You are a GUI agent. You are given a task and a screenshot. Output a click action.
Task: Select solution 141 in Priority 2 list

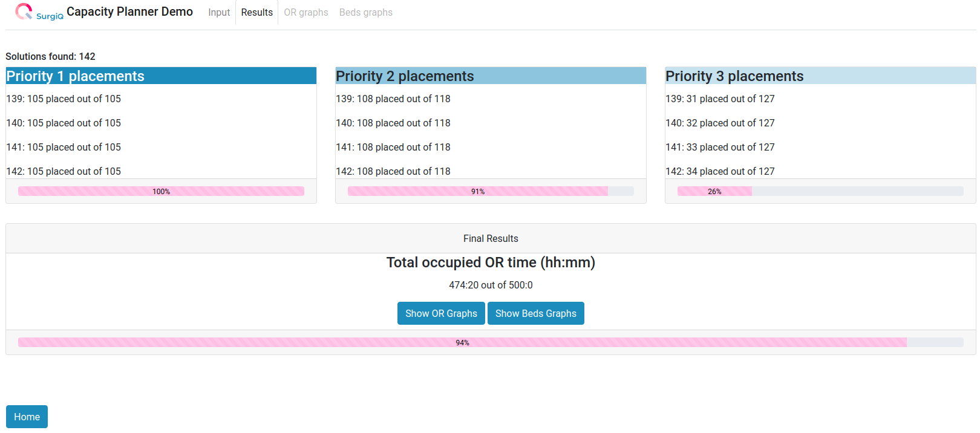[393, 147]
